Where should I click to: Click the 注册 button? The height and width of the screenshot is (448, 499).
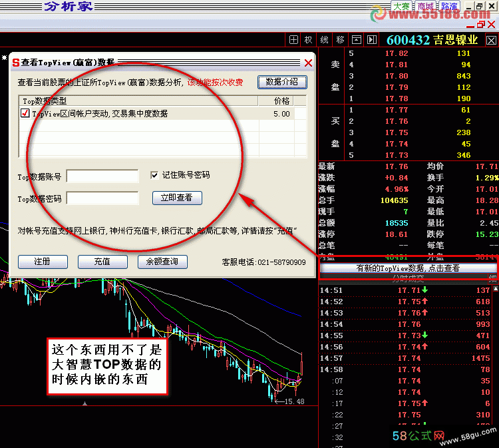43,262
